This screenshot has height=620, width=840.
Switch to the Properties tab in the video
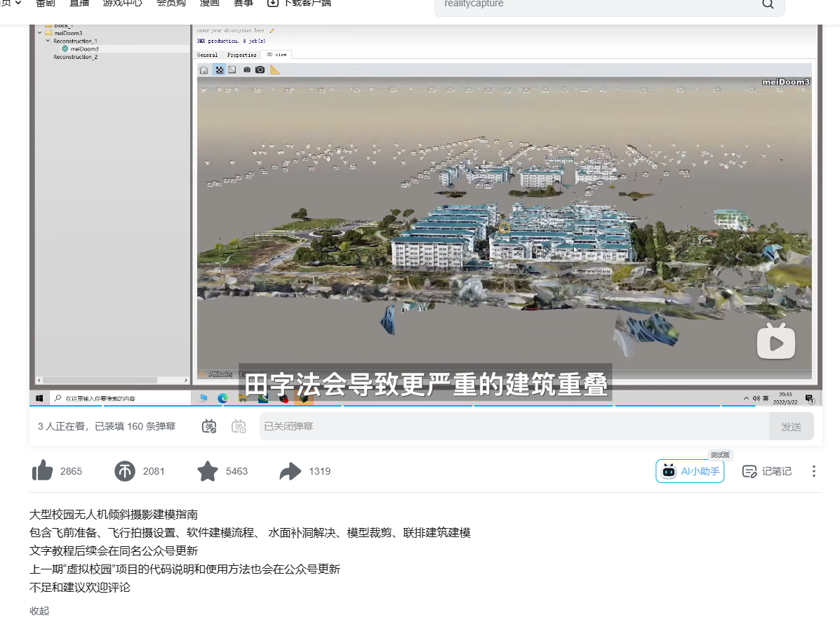click(x=241, y=55)
